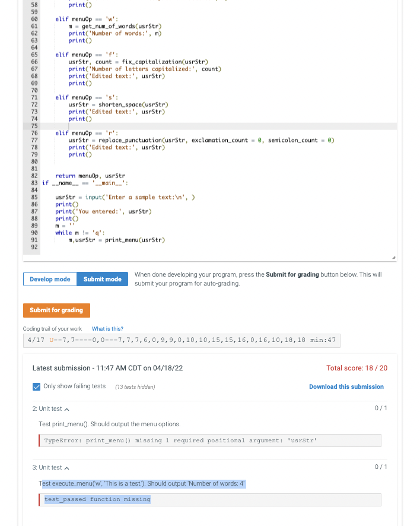420x526 pixels.
Task: Click the '0 / 1' score of 3: Unit test
Action: click(x=381, y=467)
